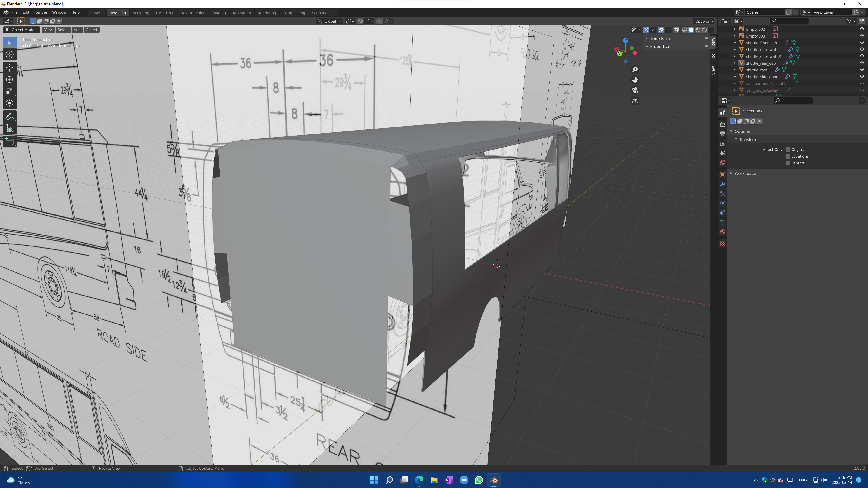Open the Object Mode dropdown
868x488 pixels.
click(x=21, y=30)
